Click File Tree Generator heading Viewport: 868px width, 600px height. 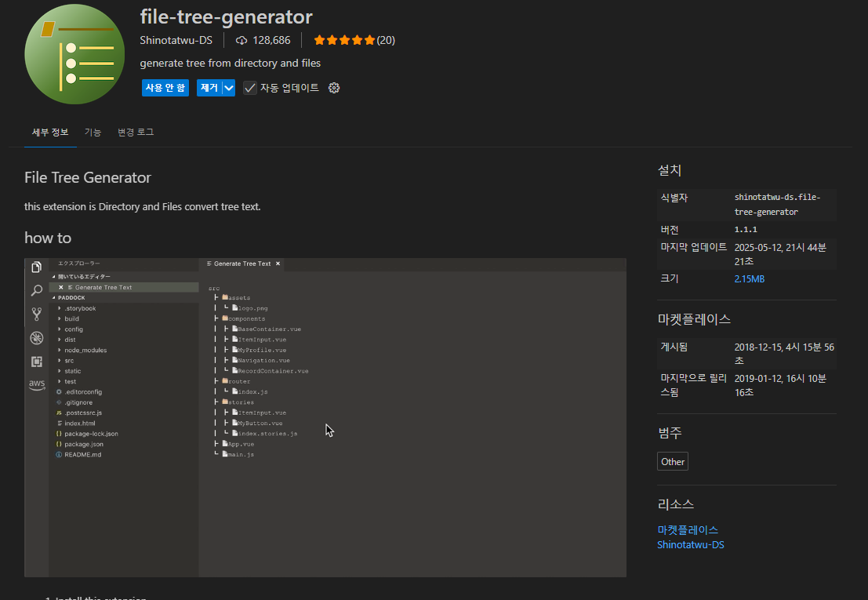(88, 178)
